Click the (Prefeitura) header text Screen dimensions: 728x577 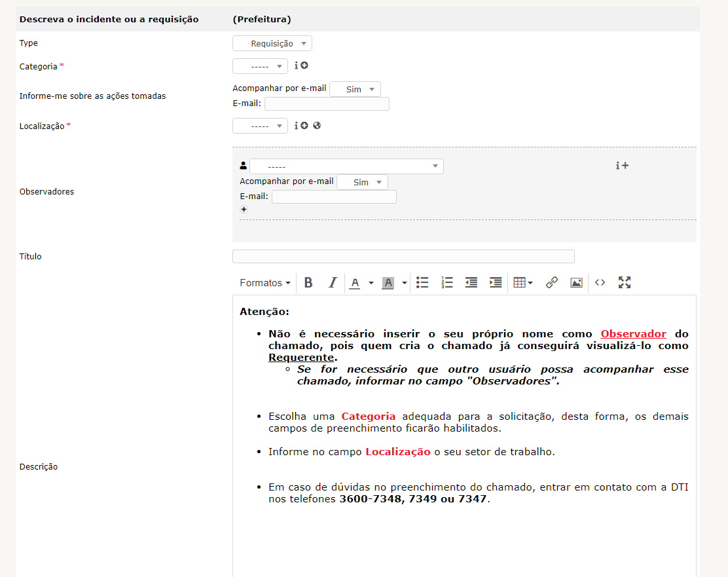pos(262,19)
